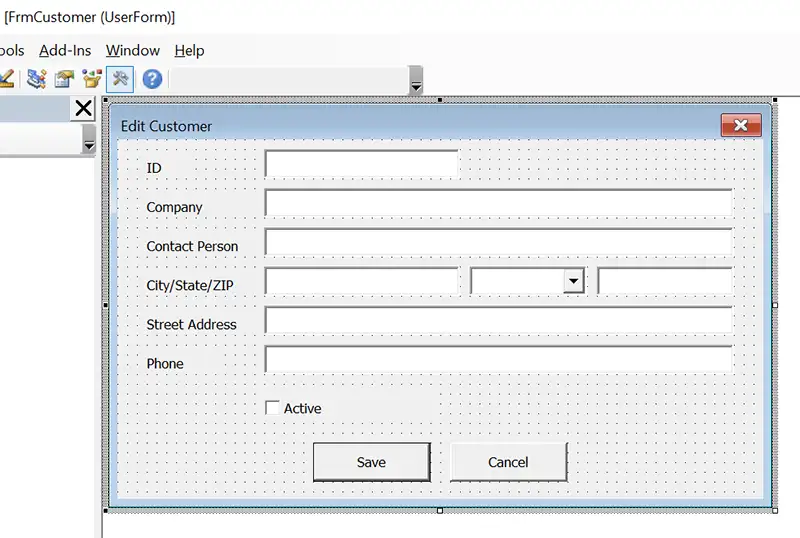Image resolution: width=800 pixels, height=538 pixels.
Task: Select the ID text box
Action: click(x=361, y=163)
